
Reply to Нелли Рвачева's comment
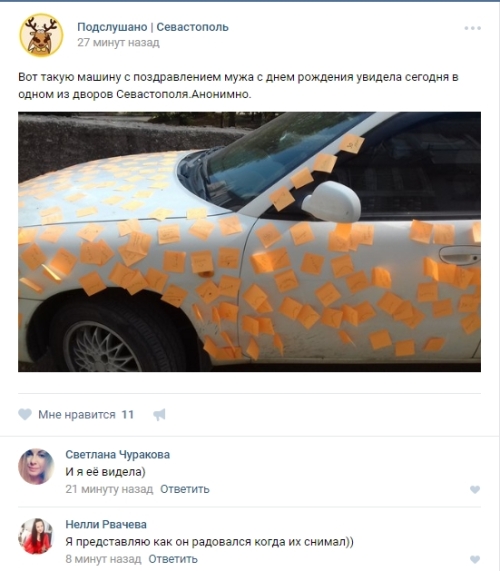click(173, 559)
